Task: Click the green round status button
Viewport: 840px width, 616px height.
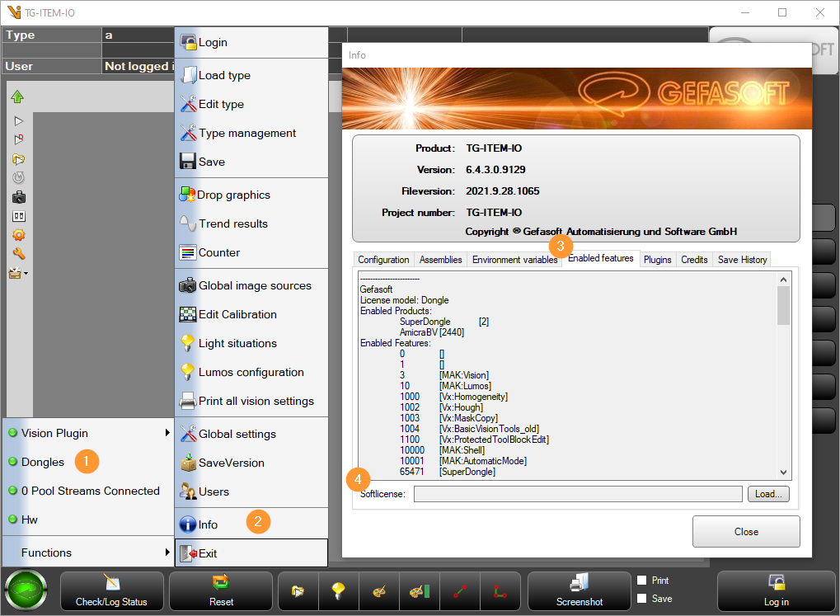Action: point(26,590)
